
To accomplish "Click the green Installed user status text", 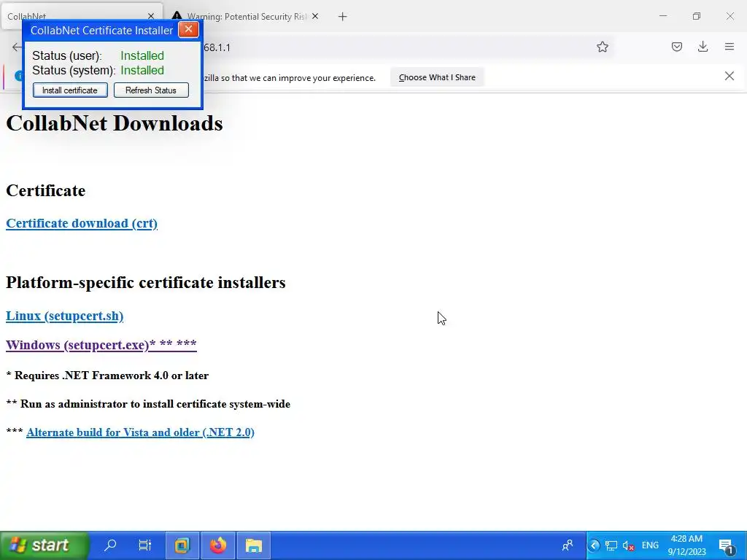I will [142, 55].
